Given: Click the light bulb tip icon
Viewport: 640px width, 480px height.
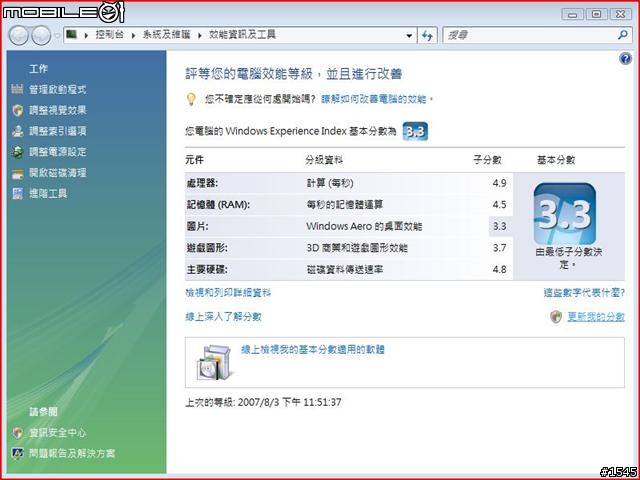Looking at the screenshot, I should coord(191,99).
